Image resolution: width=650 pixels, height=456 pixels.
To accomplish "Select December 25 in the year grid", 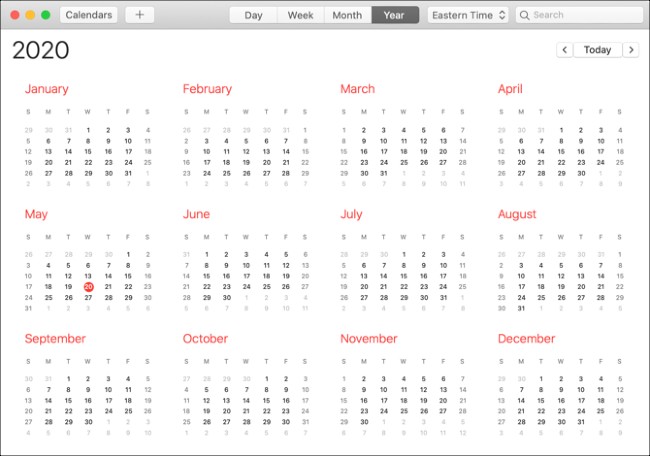I will pos(601,411).
